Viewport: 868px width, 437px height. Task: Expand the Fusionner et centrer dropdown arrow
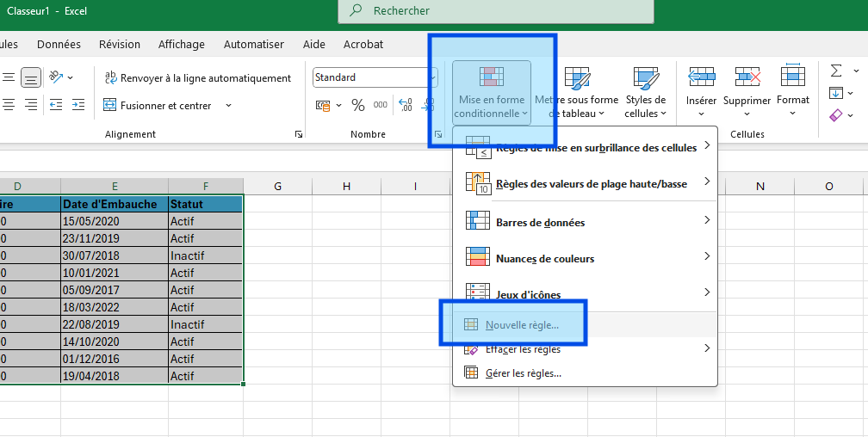pyautogui.click(x=229, y=105)
